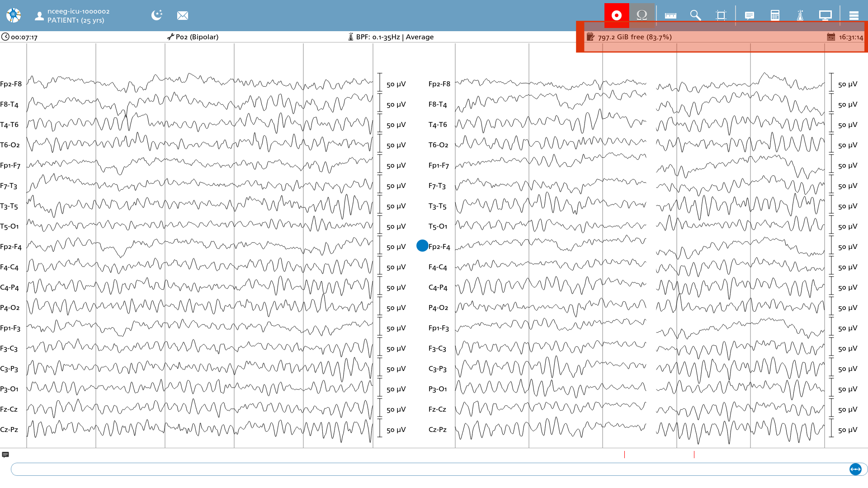Viewport: 868px width, 488px height.
Task: Activate the crop region selection tool
Action: [721, 15]
